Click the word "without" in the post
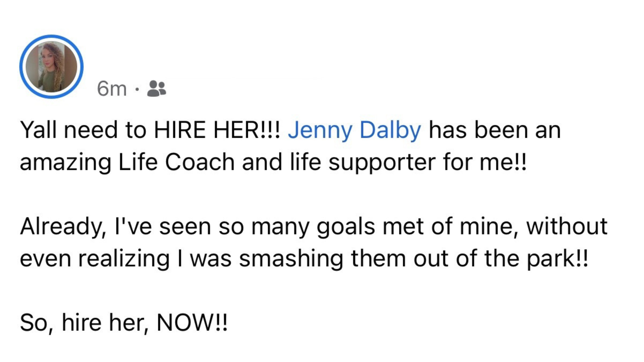 click(567, 227)
